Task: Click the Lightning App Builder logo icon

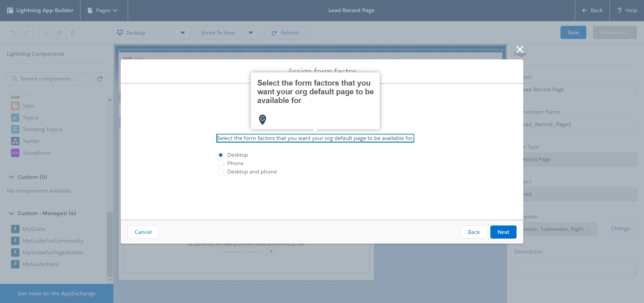Action: pos(10,10)
